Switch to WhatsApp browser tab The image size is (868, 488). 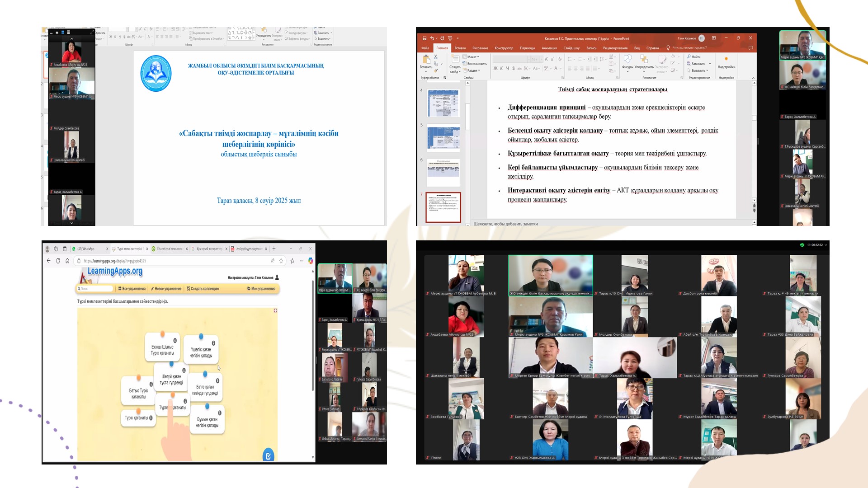coord(90,249)
